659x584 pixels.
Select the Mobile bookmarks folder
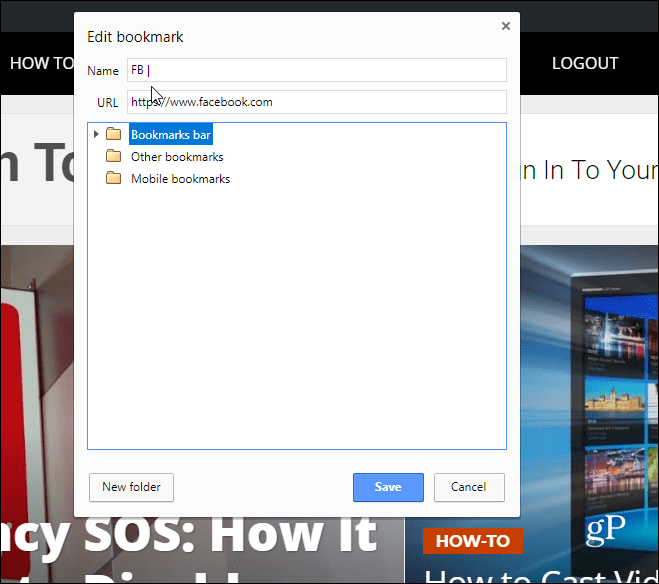pos(180,179)
